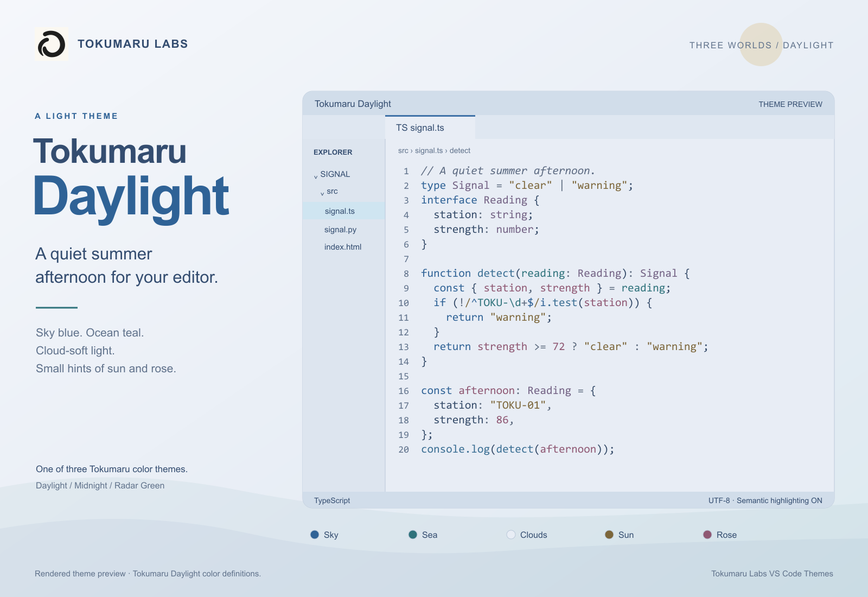Click 'interface Reading {' code line
The height and width of the screenshot is (597, 868).
(481, 200)
